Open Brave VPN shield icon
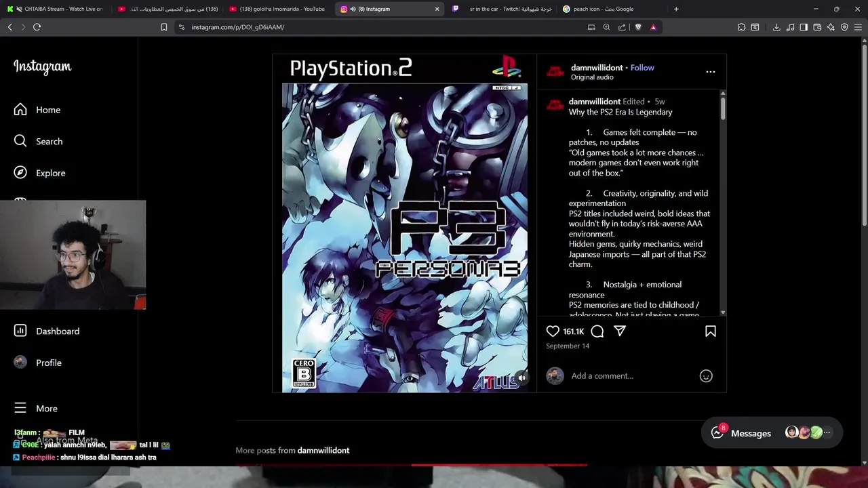The image size is (868, 488). point(844,27)
